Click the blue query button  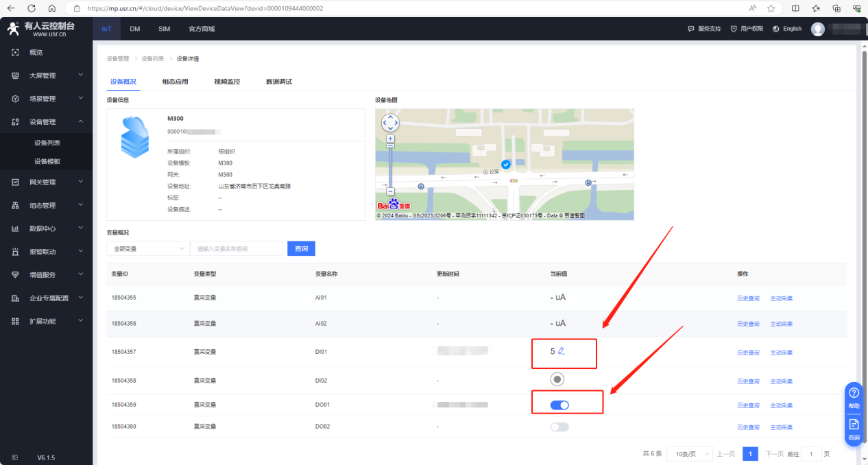[x=301, y=248]
